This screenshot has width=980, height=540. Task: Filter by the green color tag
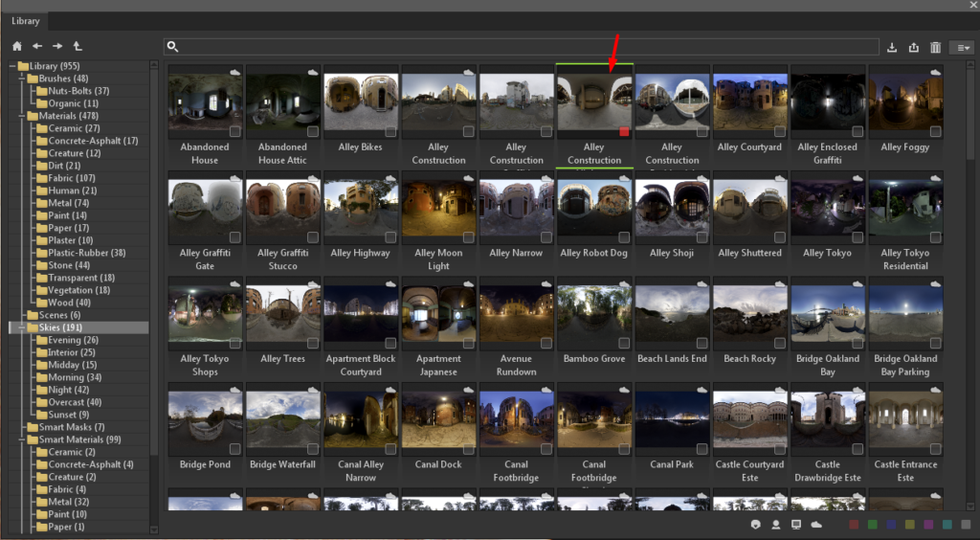[873, 525]
